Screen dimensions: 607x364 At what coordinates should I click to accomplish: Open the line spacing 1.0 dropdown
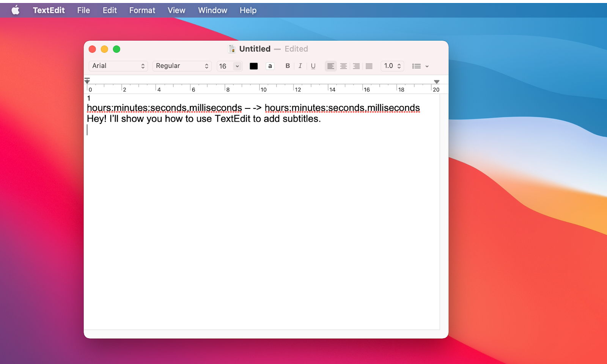(392, 66)
